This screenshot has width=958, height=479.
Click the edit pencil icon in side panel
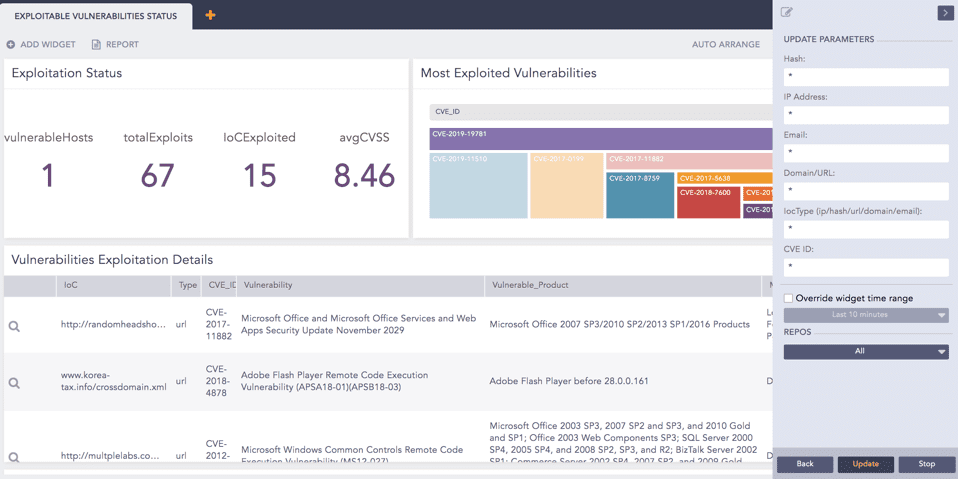(x=788, y=12)
